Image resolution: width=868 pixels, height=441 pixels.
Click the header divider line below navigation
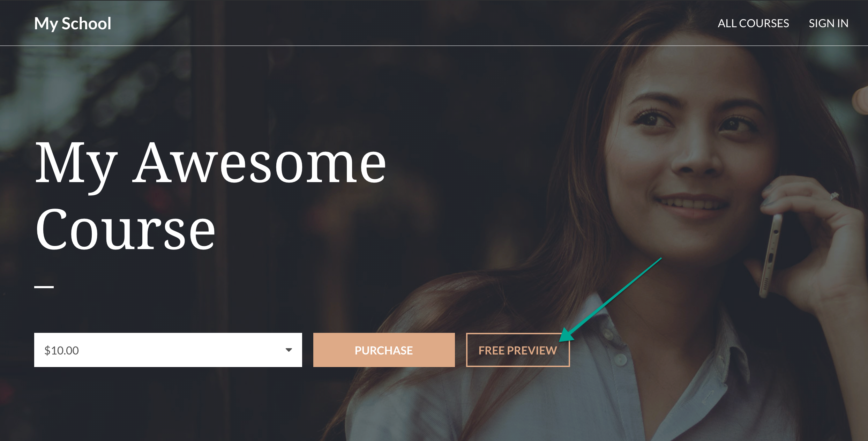pyautogui.click(x=434, y=45)
